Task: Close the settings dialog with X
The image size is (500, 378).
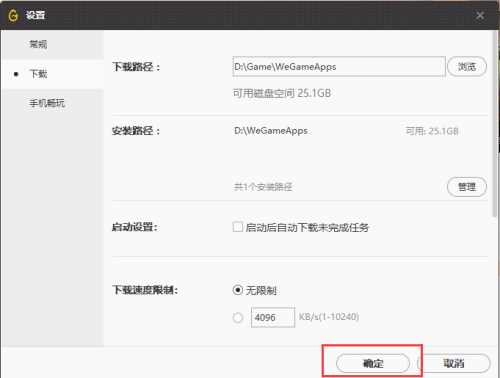Action: (480, 15)
